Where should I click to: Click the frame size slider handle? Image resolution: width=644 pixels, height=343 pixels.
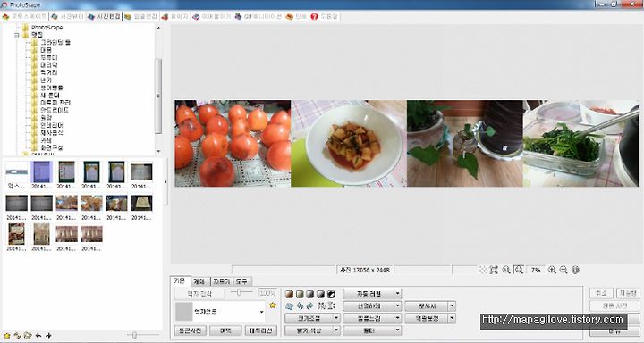pos(239,293)
